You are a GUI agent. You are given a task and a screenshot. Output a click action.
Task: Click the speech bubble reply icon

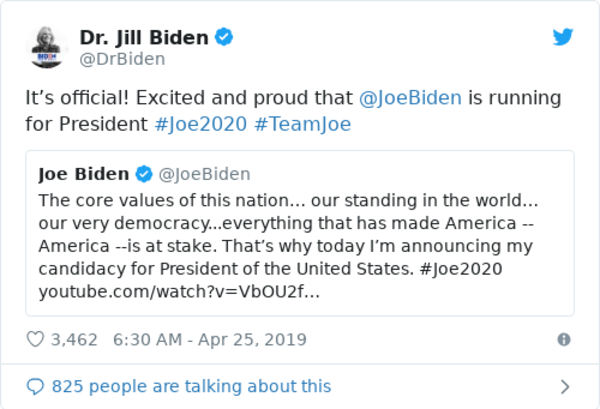pos(35,386)
